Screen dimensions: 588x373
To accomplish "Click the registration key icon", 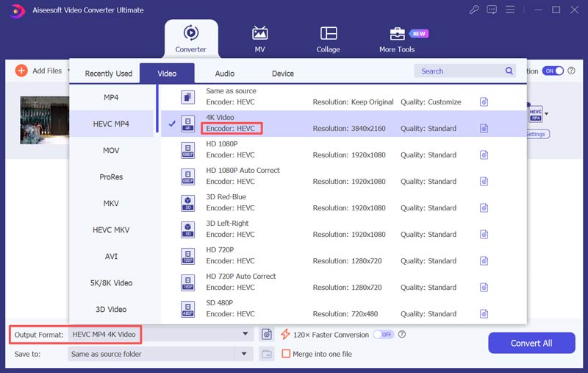I will pos(473,10).
